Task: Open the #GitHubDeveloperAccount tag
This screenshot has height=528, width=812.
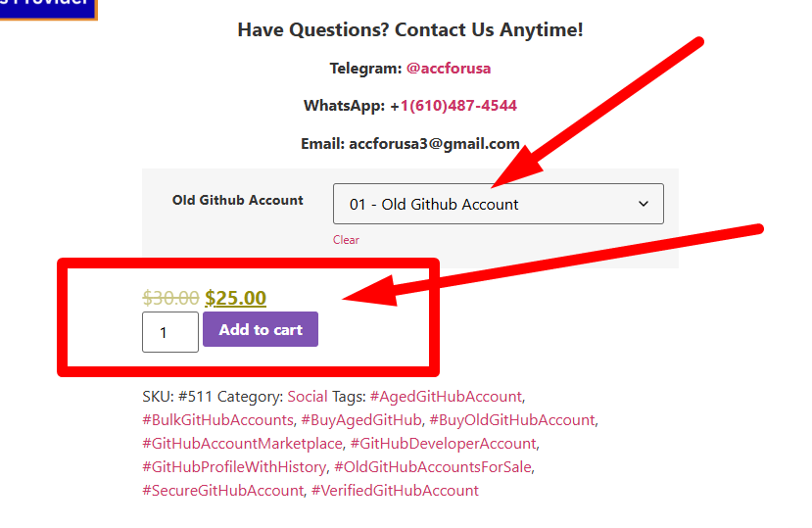Action: tap(444, 444)
